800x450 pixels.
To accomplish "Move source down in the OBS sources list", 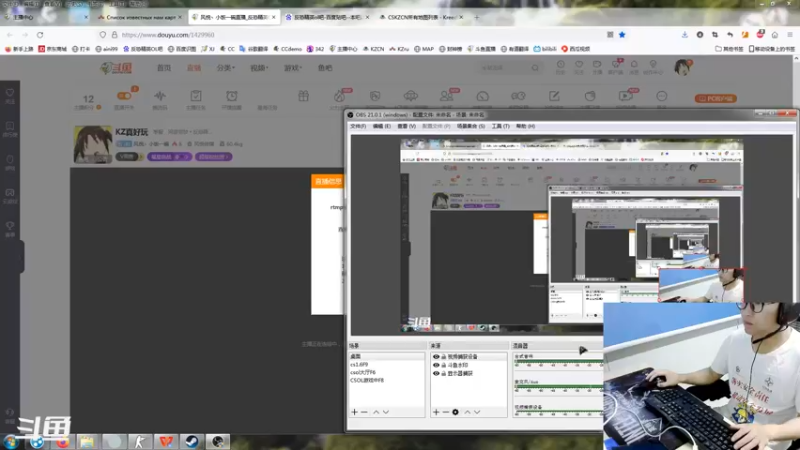I will (x=477, y=412).
